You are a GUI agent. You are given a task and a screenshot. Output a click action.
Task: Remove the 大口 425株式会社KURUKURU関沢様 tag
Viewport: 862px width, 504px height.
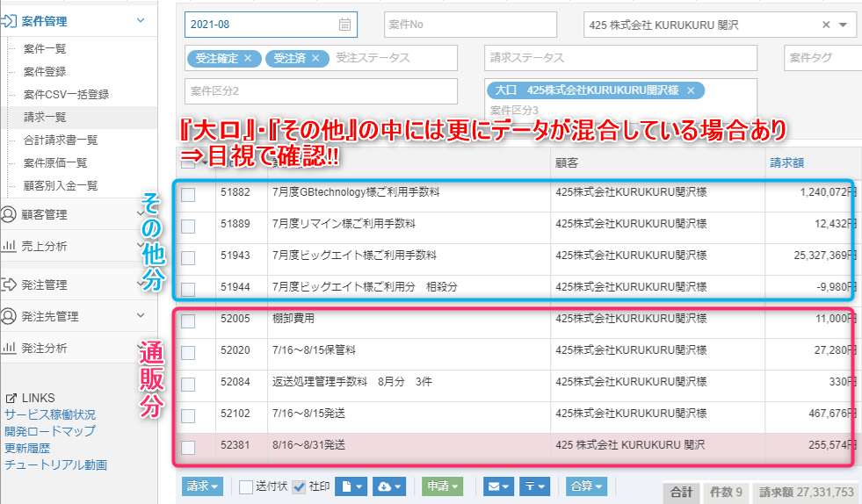click(691, 90)
